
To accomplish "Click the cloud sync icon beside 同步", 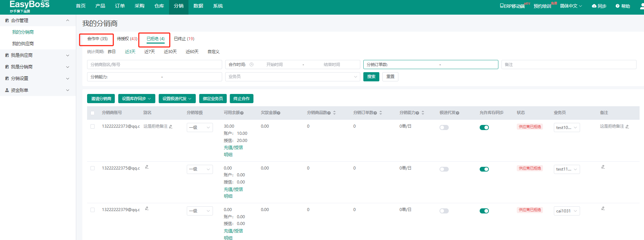I will pyautogui.click(x=594, y=6).
